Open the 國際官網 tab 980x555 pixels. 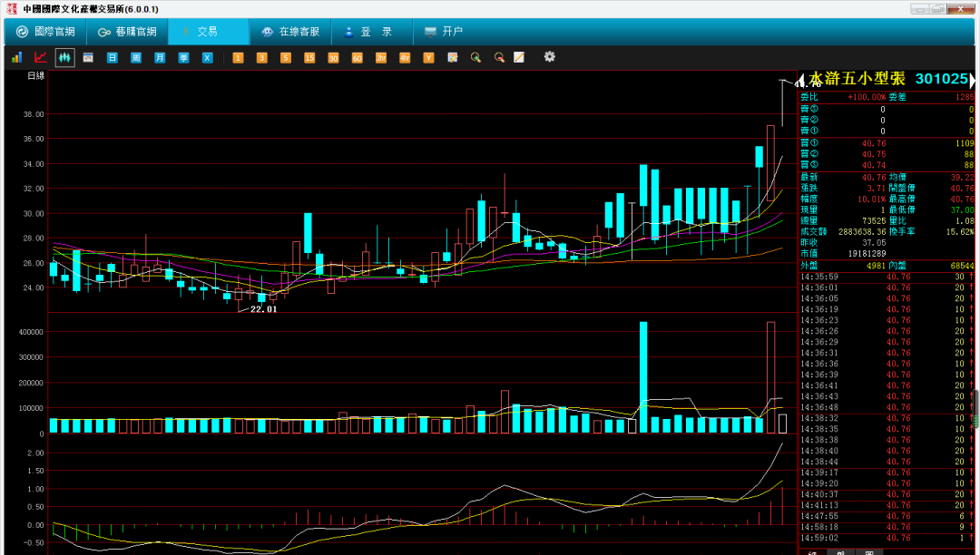[45, 31]
